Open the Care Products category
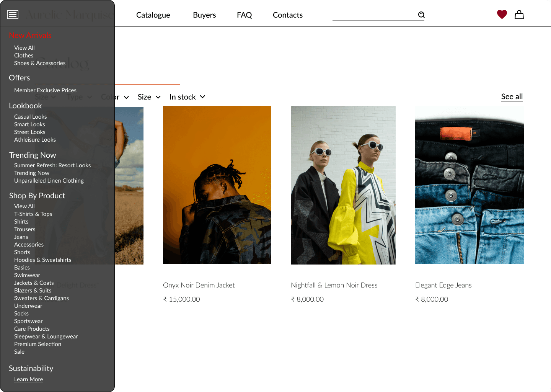551x392 pixels. [x=32, y=329]
